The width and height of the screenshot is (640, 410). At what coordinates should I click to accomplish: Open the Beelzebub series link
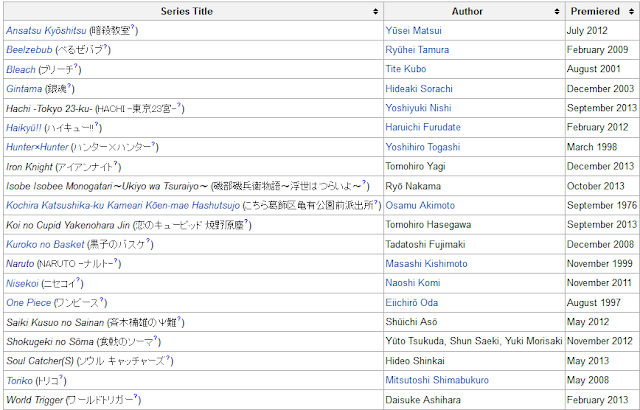pos(29,50)
